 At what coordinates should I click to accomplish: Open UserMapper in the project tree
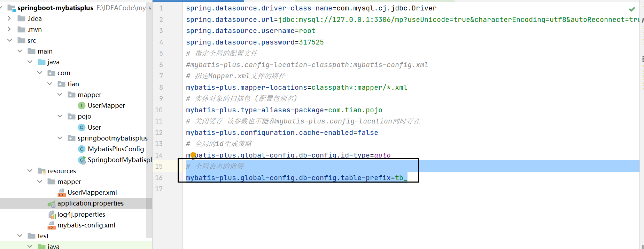(106, 105)
